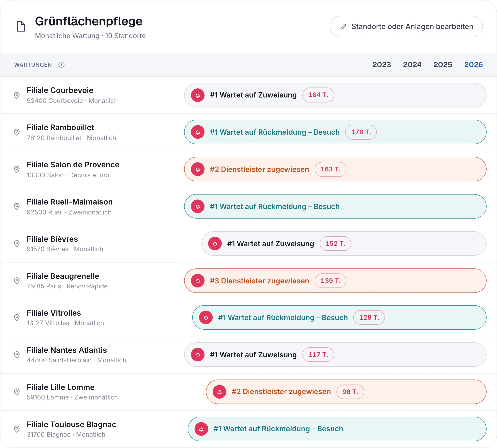Click the pin icon for Filiale Nantes Atlantis
This screenshot has height=448, width=497.
coord(17,355)
